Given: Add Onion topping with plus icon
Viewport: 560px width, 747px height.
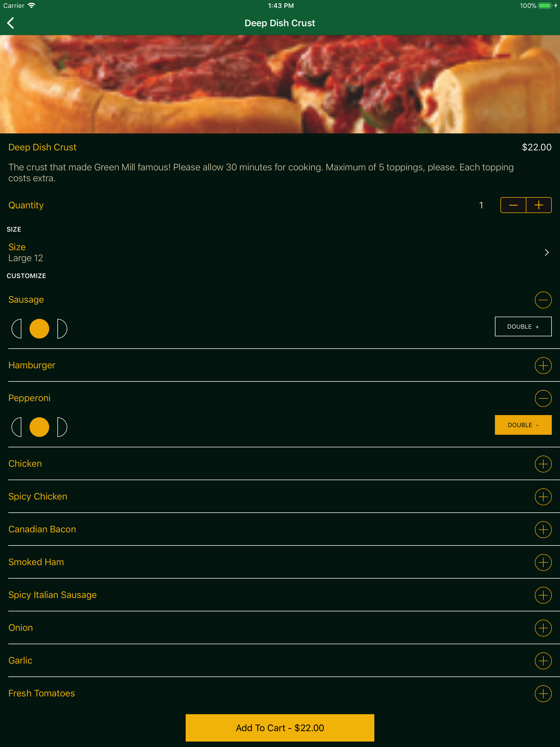Looking at the screenshot, I should (543, 628).
